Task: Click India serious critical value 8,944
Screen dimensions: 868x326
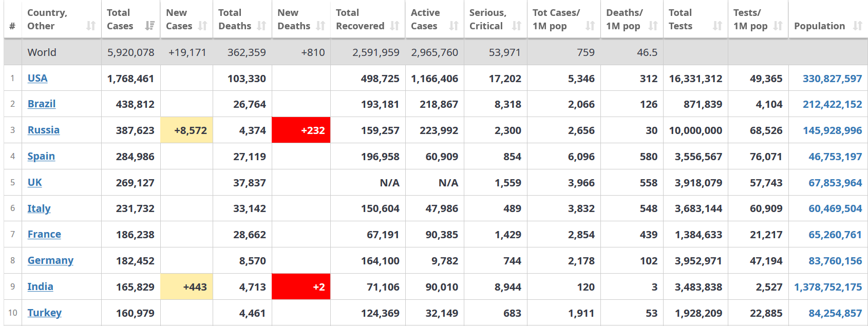Action: coord(508,287)
